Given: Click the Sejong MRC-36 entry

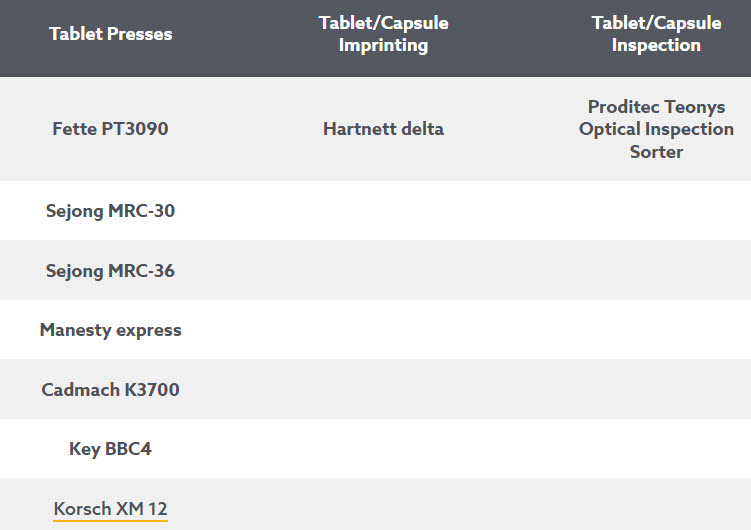Looking at the screenshot, I should (110, 271).
